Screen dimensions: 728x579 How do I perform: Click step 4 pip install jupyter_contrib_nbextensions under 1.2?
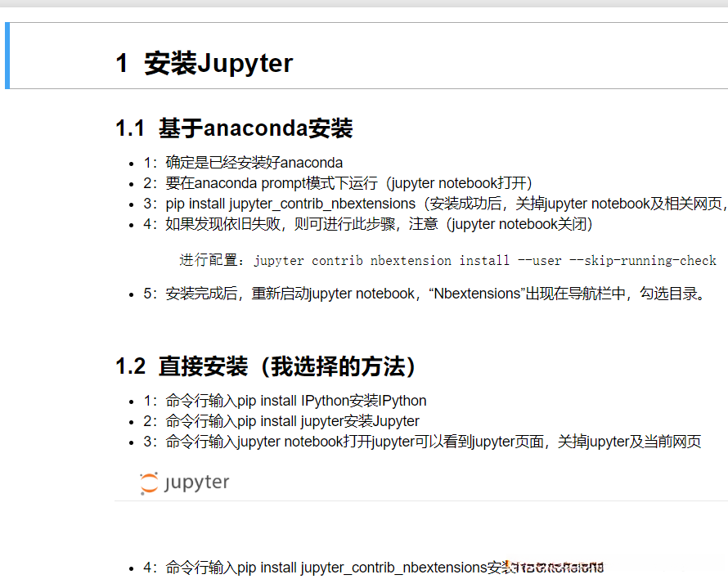click(374, 568)
